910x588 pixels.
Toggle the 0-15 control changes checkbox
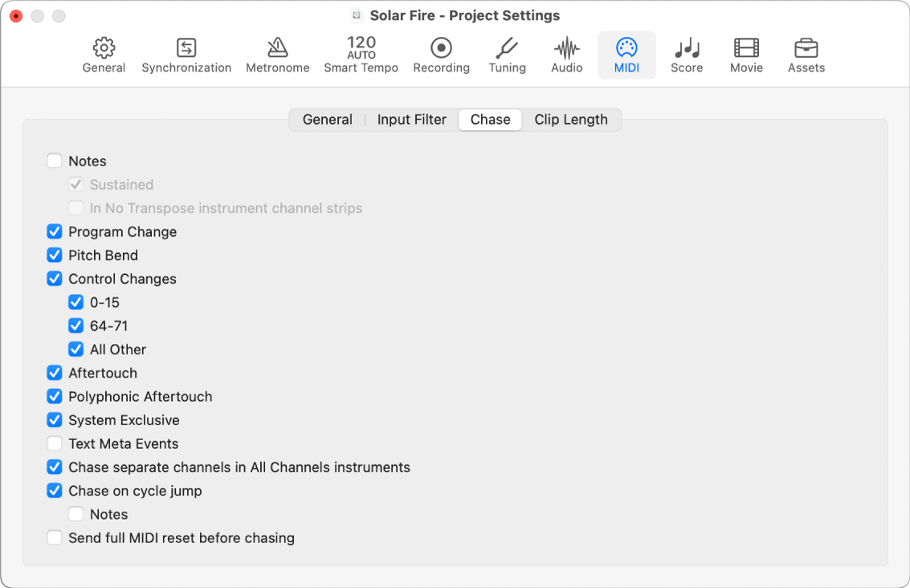[76, 302]
